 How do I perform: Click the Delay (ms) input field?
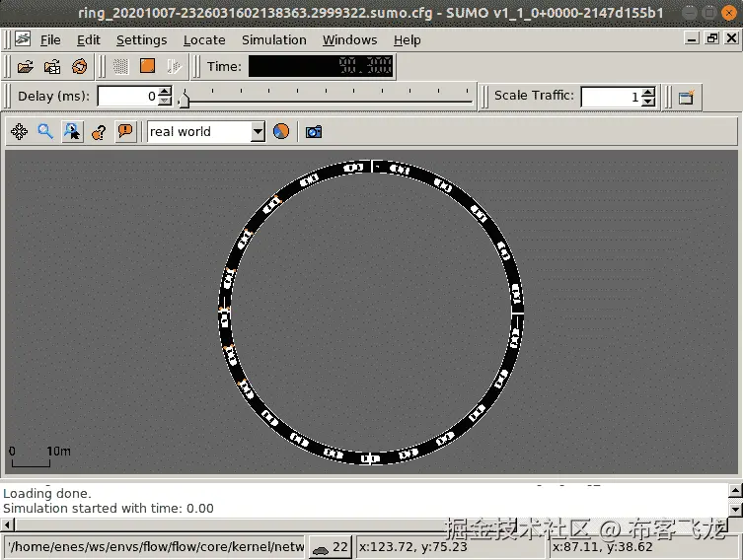(x=128, y=96)
